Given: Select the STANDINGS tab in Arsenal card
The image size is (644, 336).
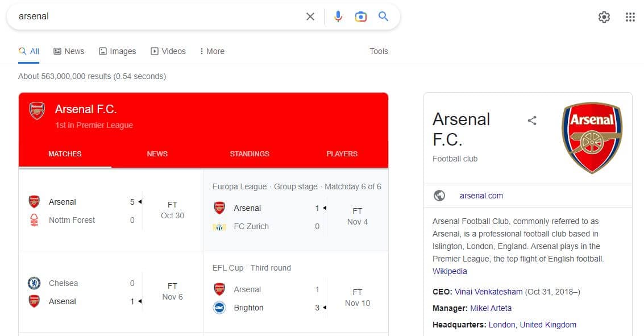Looking at the screenshot, I should coord(250,154).
